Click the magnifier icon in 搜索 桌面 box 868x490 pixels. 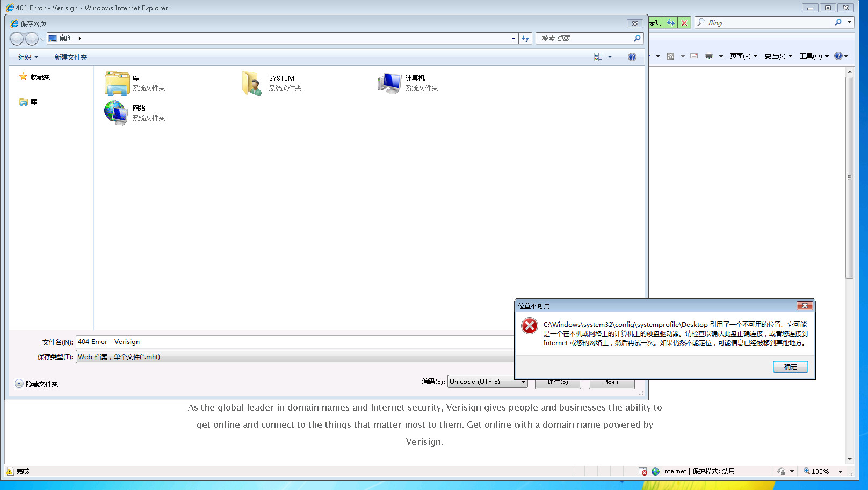click(x=637, y=38)
